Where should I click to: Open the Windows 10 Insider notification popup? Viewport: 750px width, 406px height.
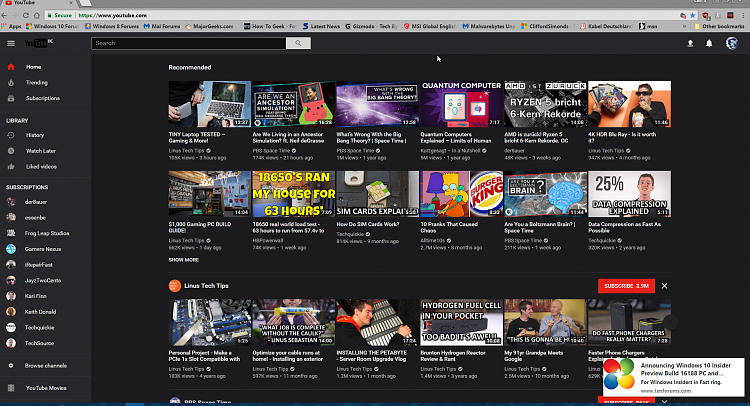pos(674,377)
